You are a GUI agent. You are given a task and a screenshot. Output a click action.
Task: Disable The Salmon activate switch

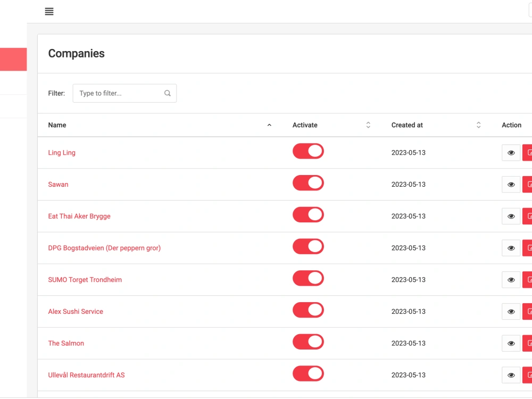pos(308,342)
